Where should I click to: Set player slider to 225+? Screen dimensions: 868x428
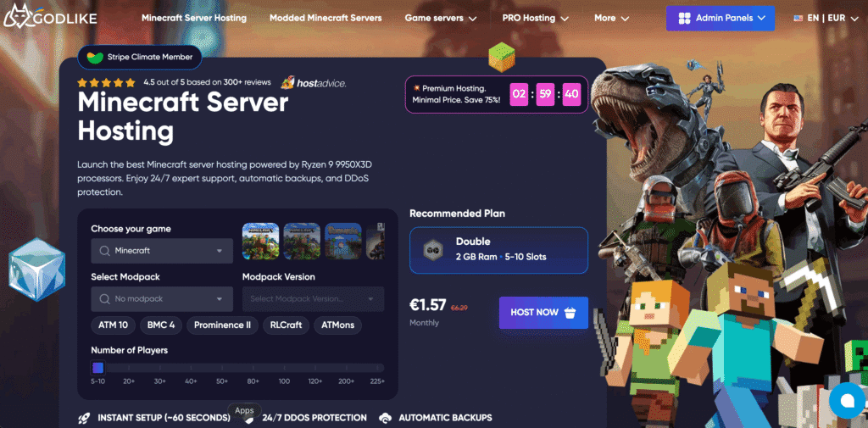(x=377, y=381)
